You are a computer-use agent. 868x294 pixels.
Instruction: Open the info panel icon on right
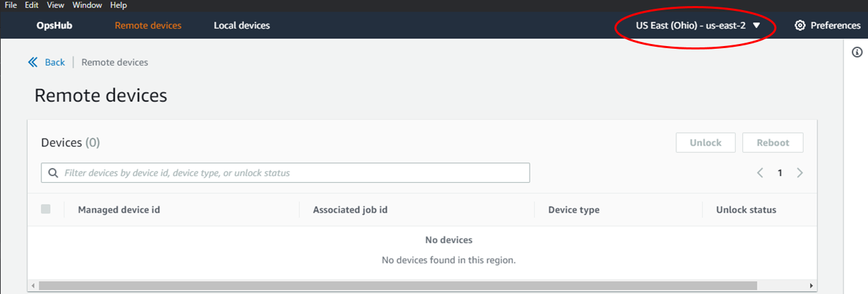[x=857, y=53]
